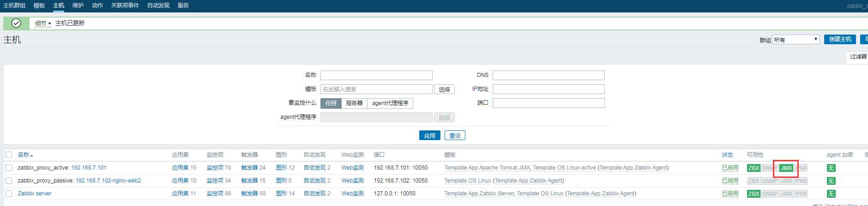Screen dimensions: 868x206
Task: Select 服务器 monitoring filter option
Action: click(x=354, y=103)
